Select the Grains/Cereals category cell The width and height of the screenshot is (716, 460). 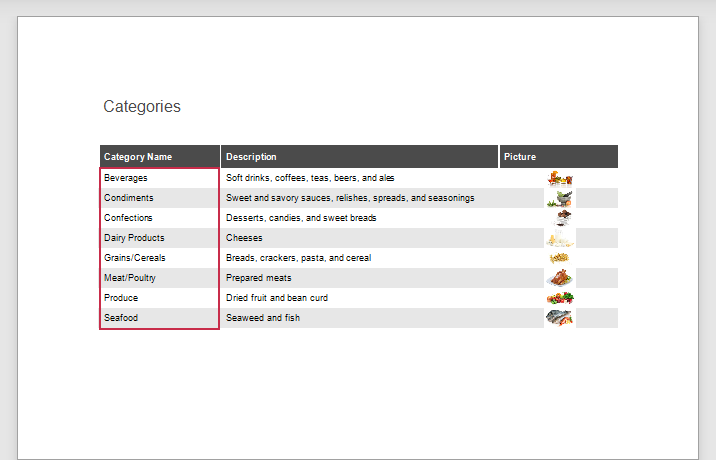coord(159,258)
